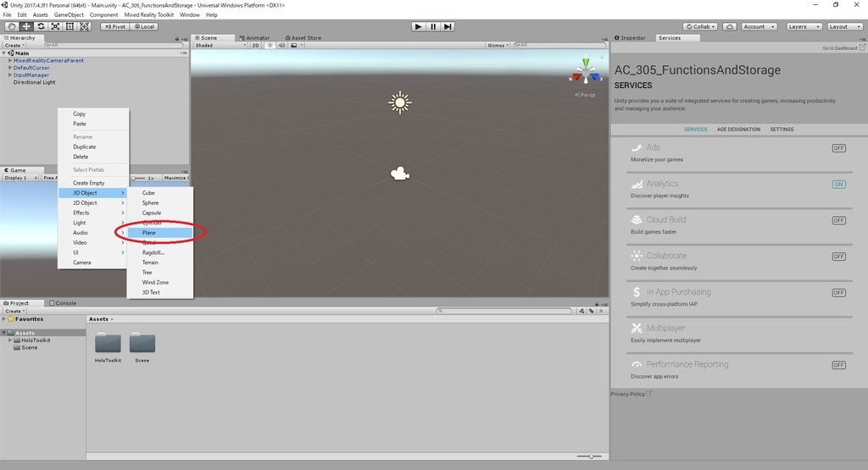Choose Plane from 3D Object submenu

(x=160, y=233)
